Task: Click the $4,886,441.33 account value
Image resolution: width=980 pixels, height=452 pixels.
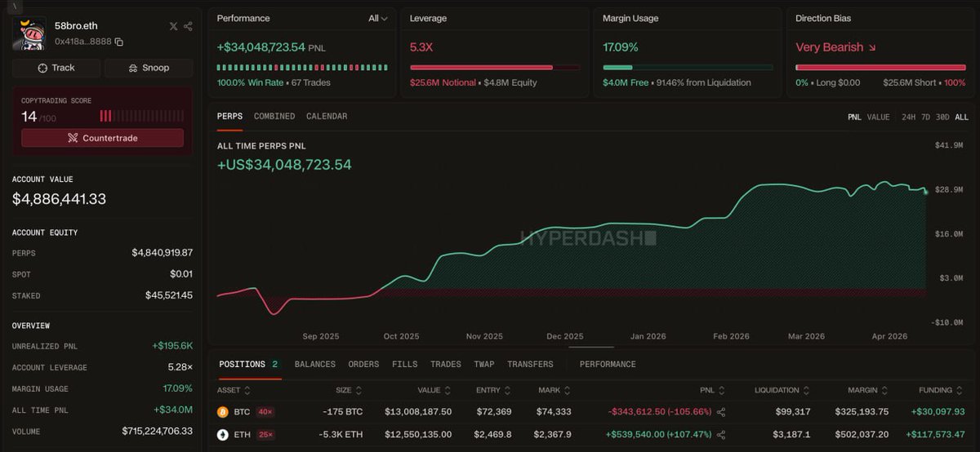Action: 59,198
